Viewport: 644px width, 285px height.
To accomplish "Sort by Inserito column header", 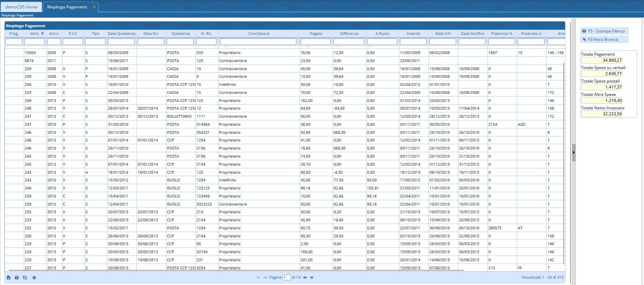I will (x=413, y=34).
